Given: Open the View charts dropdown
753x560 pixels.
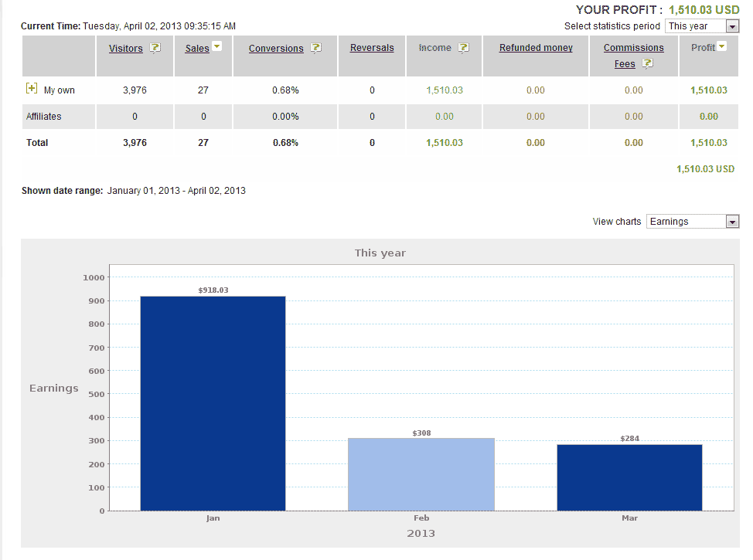Looking at the screenshot, I should pos(693,222).
